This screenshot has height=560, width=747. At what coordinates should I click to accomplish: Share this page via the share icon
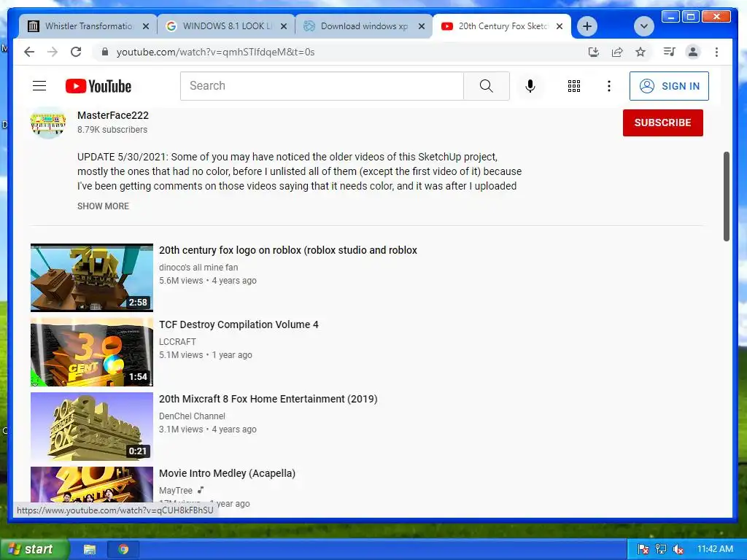coord(617,52)
